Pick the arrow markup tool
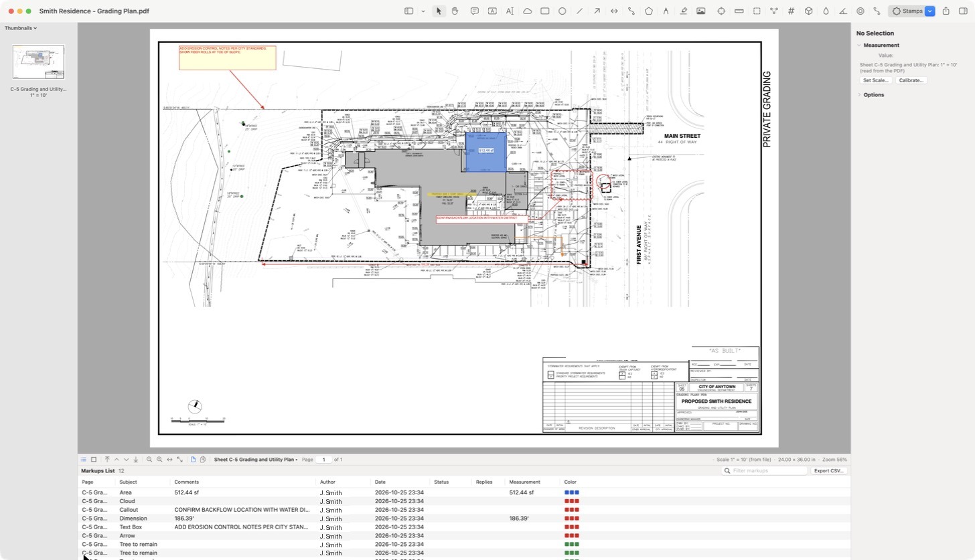The image size is (975, 560). click(597, 11)
